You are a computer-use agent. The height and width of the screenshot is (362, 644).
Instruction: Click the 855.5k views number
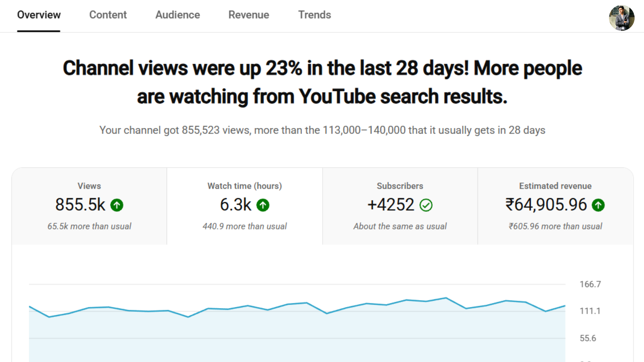[80, 205]
